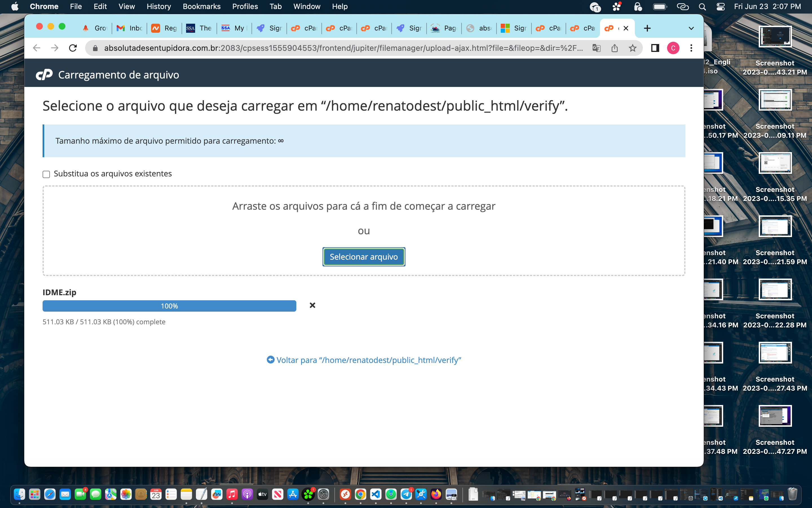
Task: Go forward in browser history
Action: (x=55, y=48)
